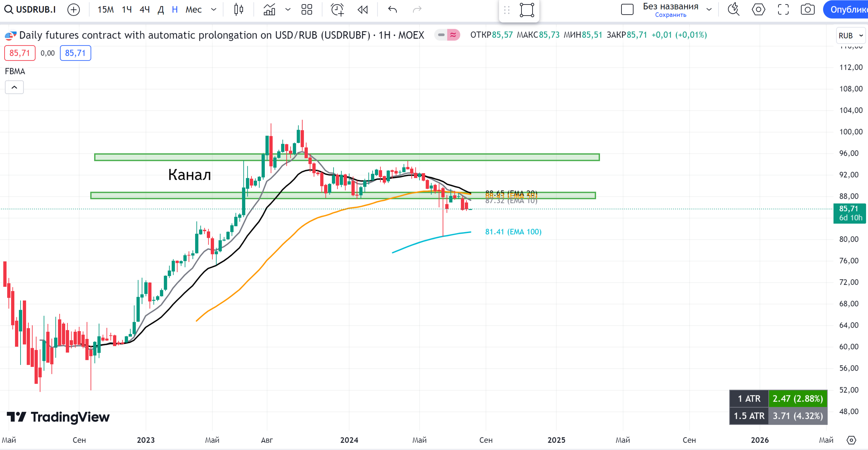Screen dimensions: 868x450
Task: Toggle the rectangle drawing tool
Action: (x=527, y=10)
